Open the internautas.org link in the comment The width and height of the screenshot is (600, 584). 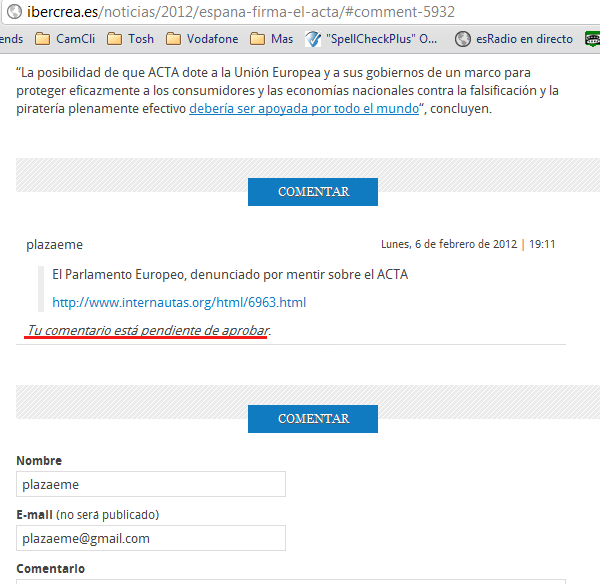pos(179,302)
